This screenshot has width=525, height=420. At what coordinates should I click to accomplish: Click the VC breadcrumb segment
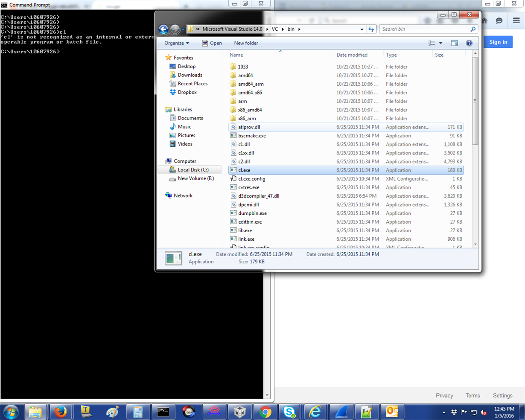pos(275,29)
